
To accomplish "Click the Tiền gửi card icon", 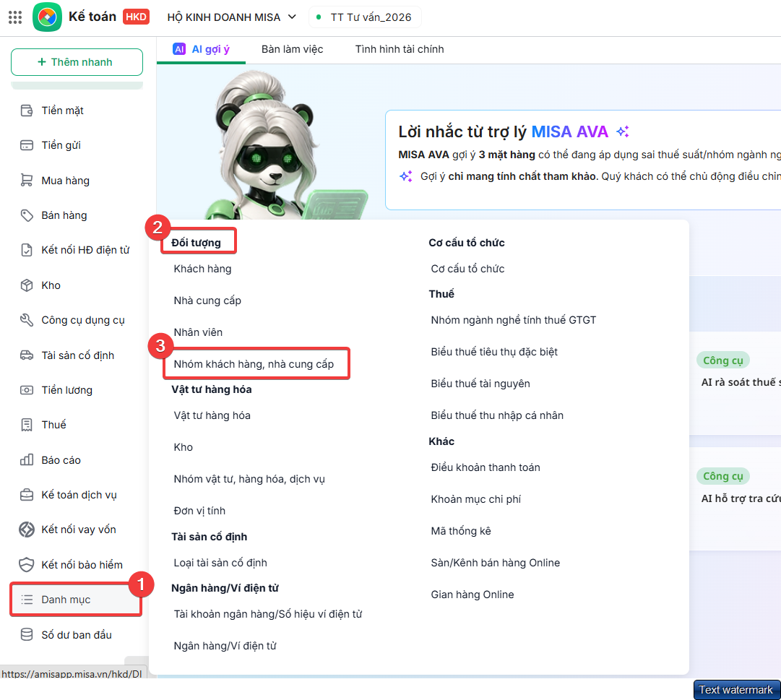I will (x=27, y=145).
